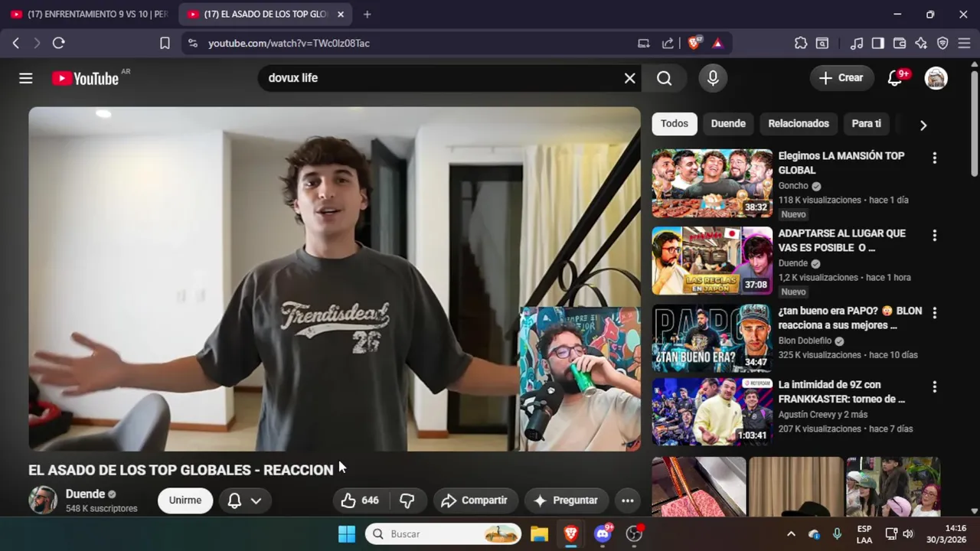
Task: Open Brave Wallet icon
Action: point(900,44)
